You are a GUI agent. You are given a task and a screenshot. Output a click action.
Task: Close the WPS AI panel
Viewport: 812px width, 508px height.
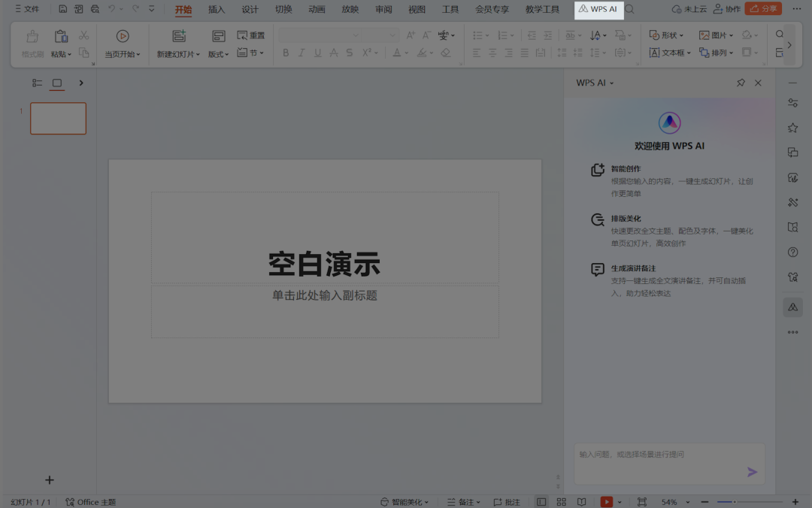(758, 83)
